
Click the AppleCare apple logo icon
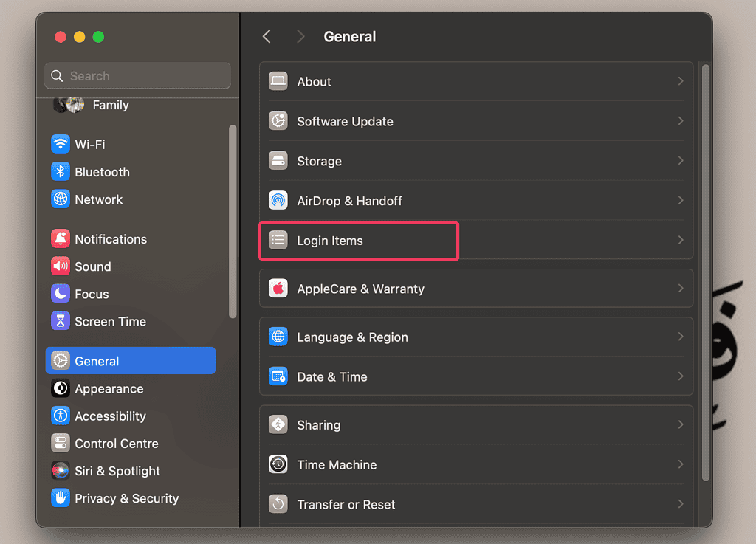click(278, 289)
